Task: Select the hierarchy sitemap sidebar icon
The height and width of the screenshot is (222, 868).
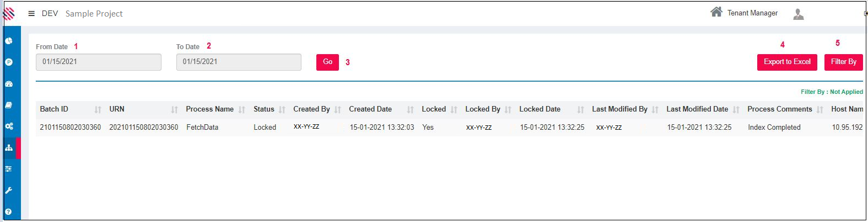Action: tap(9, 148)
